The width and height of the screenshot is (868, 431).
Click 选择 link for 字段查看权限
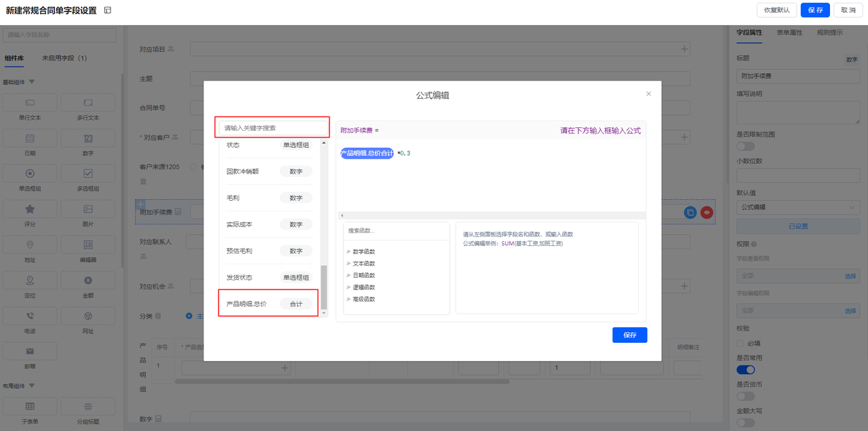(850, 276)
